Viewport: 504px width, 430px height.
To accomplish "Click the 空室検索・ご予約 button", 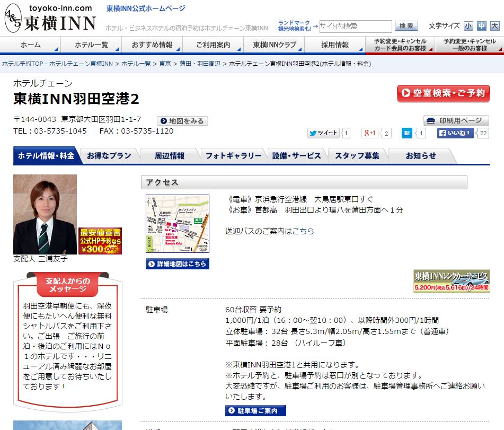I will pos(443,93).
